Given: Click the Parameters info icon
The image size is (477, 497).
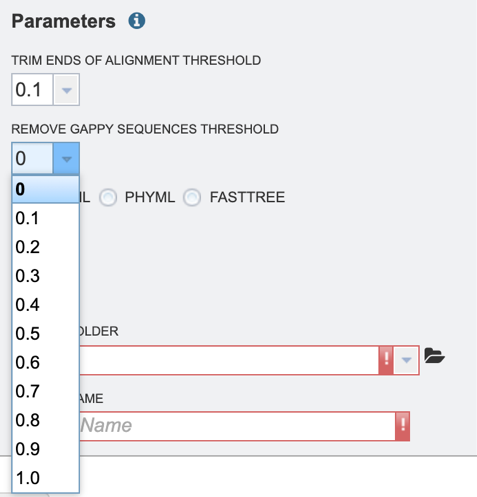Looking at the screenshot, I should point(137,21).
